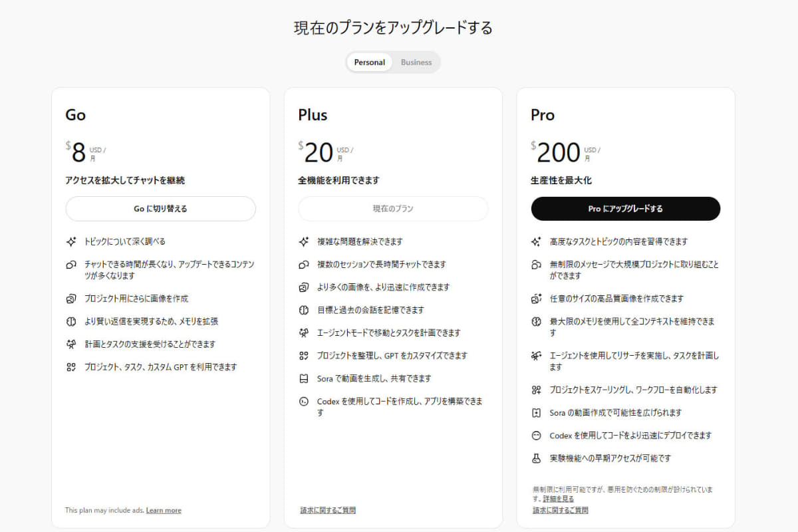Click the 現在のプラン button in Plus card
Image resolution: width=798 pixels, height=532 pixels.
393,209
